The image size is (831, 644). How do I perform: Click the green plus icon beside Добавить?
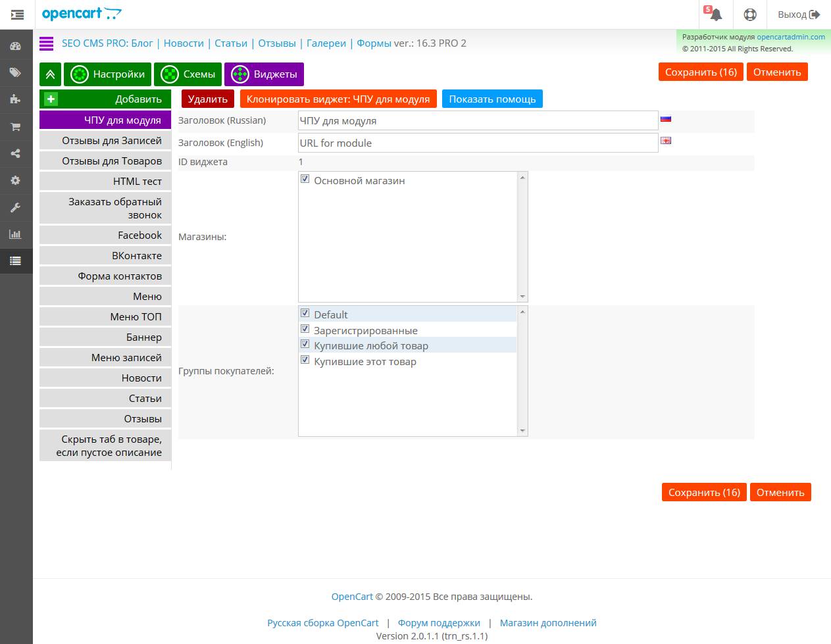coord(51,99)
